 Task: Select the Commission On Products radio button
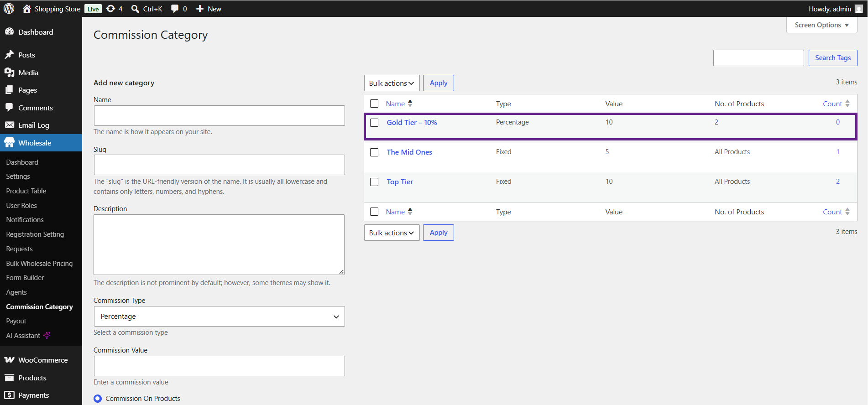coord(98,399)
